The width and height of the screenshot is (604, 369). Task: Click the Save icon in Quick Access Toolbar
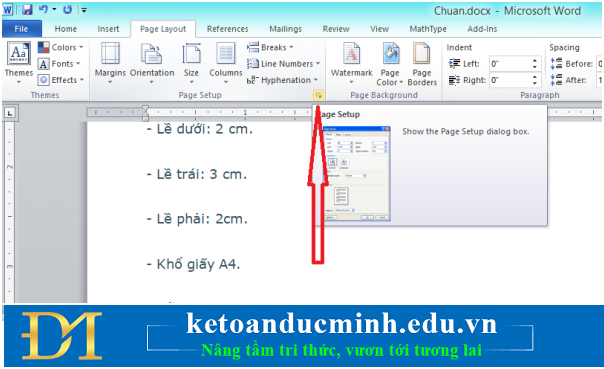[27, 10]
